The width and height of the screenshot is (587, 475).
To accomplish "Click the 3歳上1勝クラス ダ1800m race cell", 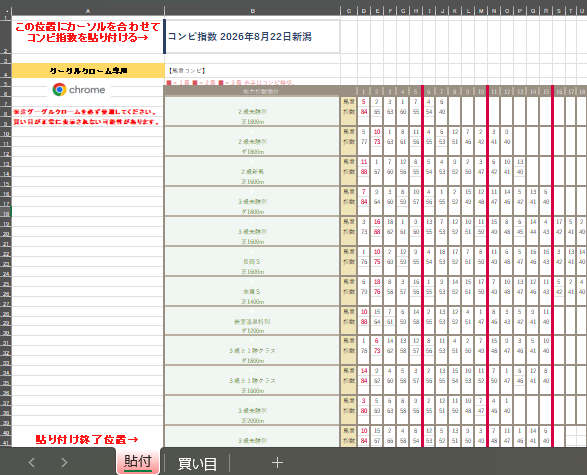I will click(252, 351).
